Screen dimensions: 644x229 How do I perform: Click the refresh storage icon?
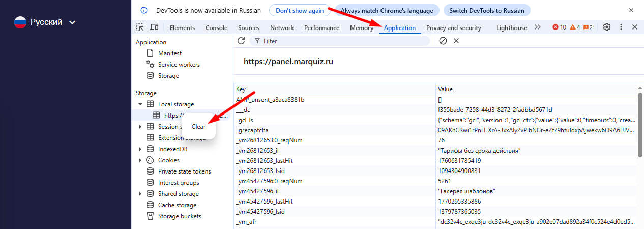pyautogui.click(x=241, y=41)
